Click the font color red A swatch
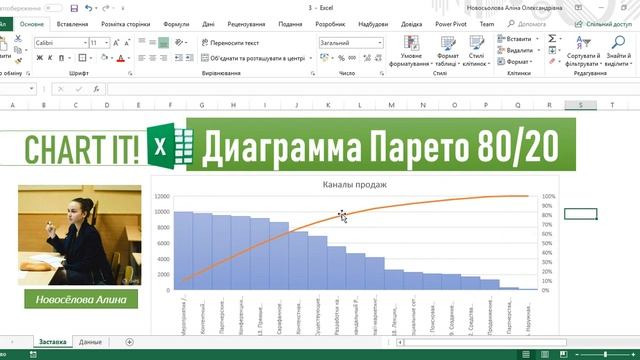Viewport: 640px width, 360px height. (120, 58)
